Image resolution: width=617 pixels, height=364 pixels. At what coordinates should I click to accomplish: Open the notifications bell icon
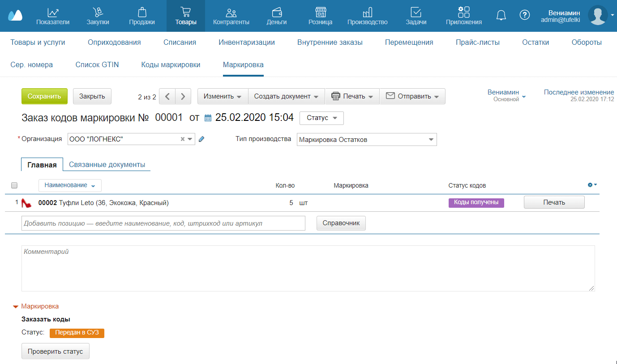(501, 15)
